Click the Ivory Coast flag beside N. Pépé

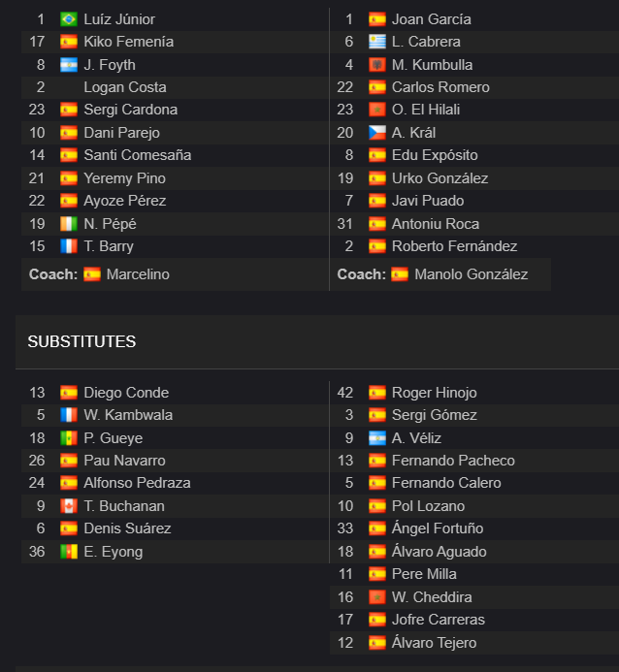point(69,224)
